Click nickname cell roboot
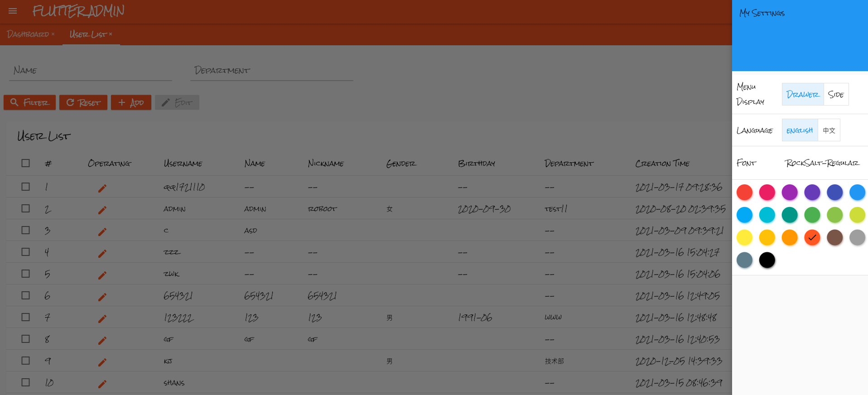 point(323,209)
